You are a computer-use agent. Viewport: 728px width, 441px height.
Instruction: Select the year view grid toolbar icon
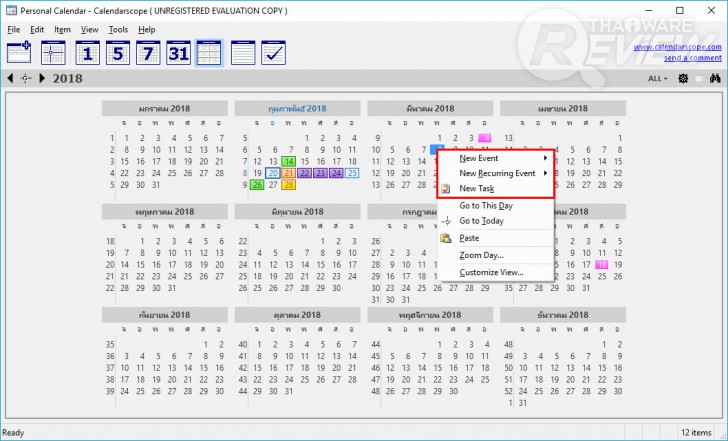click(209, 52)
